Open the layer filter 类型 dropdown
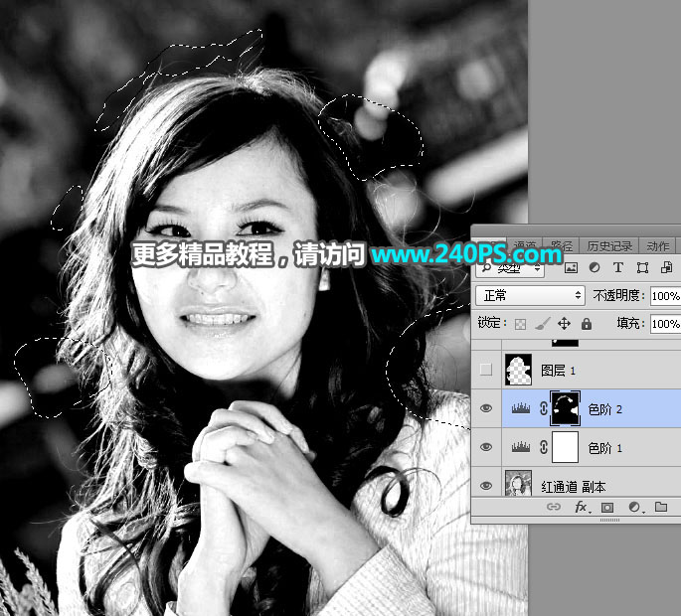 tap(509, 268)
